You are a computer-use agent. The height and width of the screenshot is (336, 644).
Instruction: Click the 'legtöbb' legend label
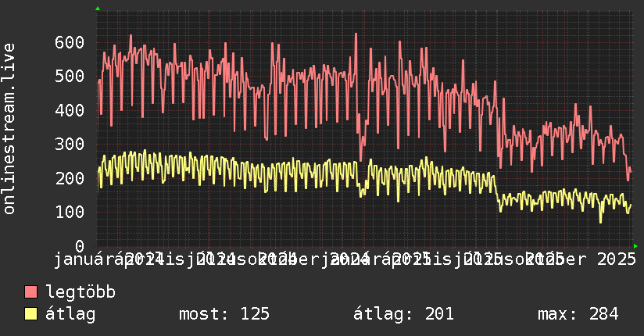[x=80, y=291]
